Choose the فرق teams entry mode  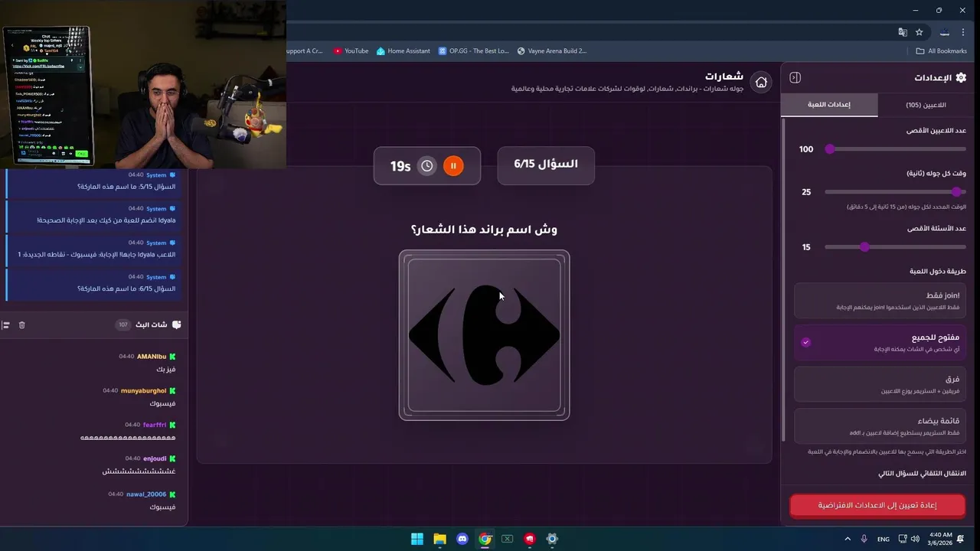(x=880, y=384)
